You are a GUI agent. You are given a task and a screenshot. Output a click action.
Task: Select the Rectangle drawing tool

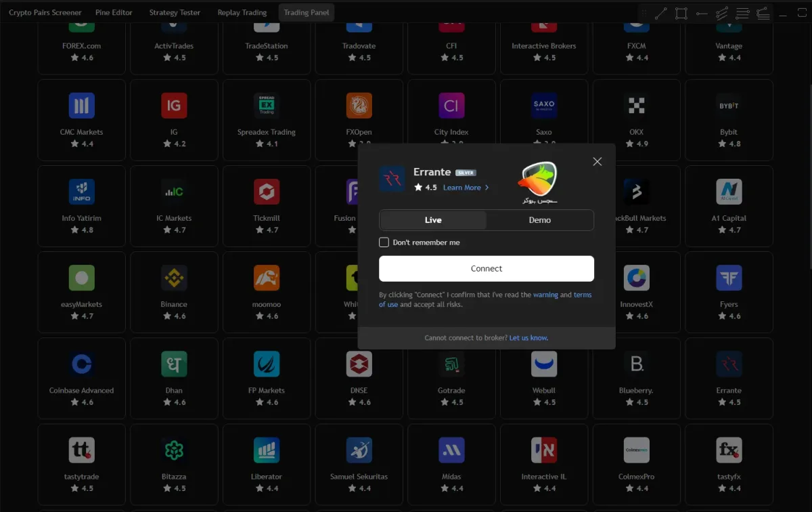coord(681,13)
